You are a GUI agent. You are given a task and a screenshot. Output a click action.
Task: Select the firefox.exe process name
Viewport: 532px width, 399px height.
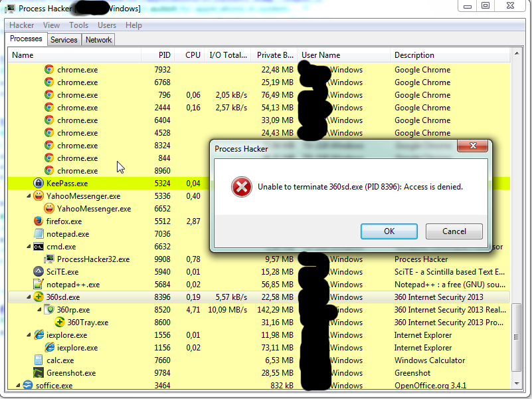point(64,221)
